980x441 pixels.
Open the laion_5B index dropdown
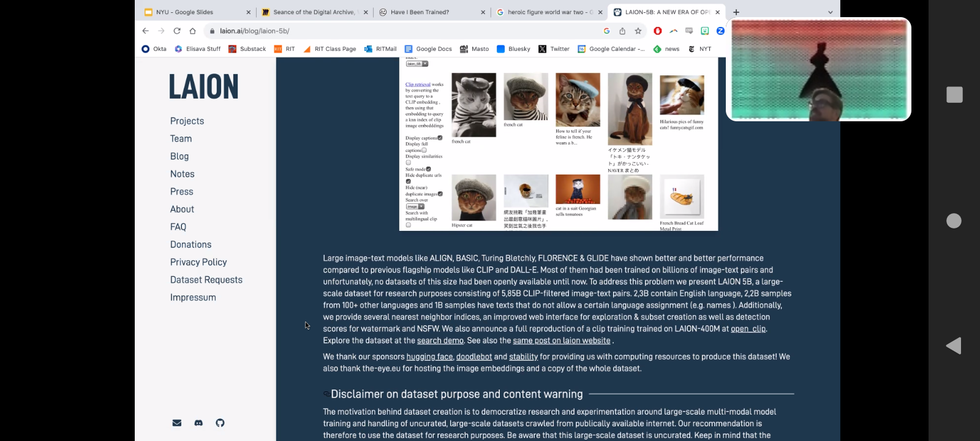click(x=417, y=64)
